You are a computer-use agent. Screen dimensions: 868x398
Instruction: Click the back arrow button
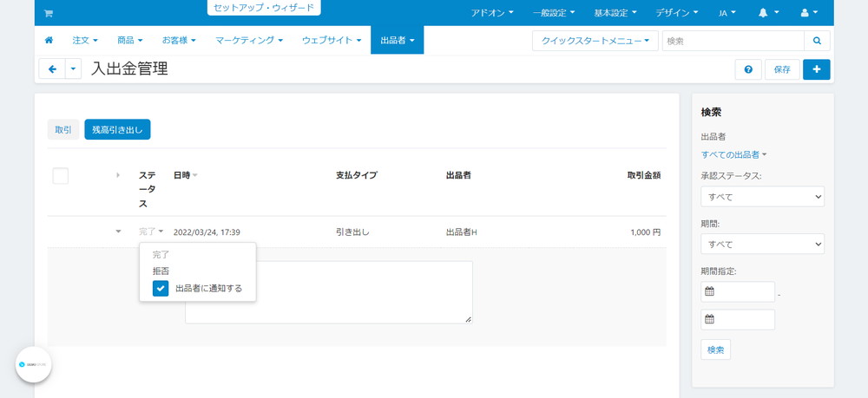click(x=52, y=69)
